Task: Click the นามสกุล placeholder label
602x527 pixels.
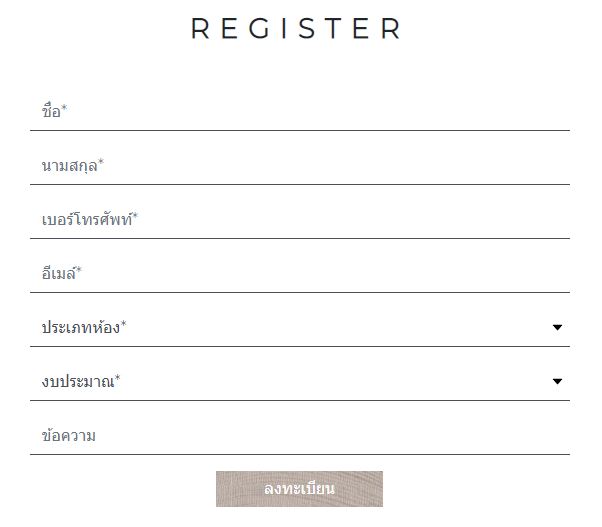Action: click(69, 166)
